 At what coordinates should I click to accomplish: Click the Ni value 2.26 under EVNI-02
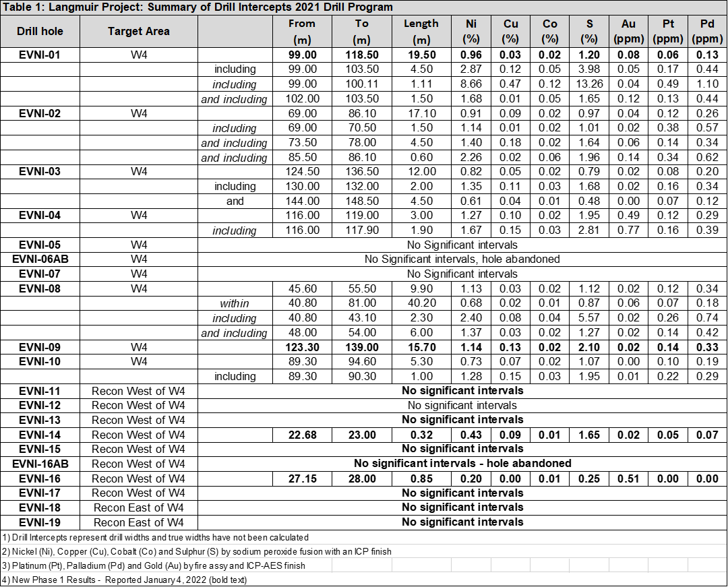point(471,157)
